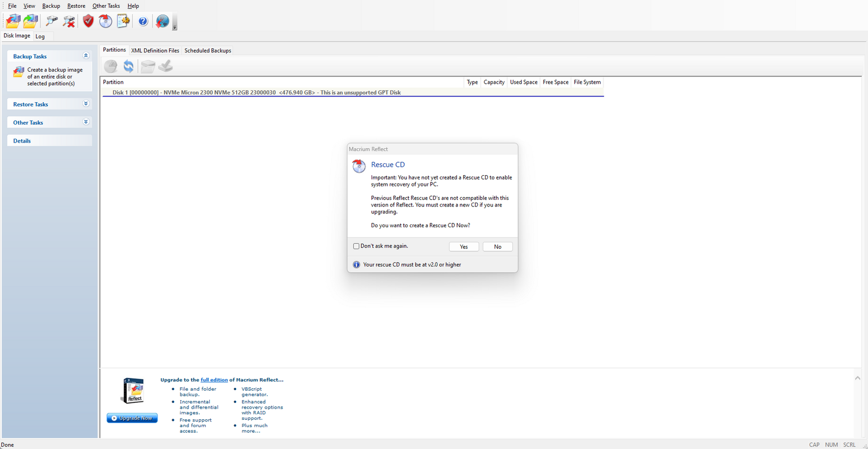Open help via the blue question mark icon
Screen dimensions: 868x449
click(x=143, y=21)
